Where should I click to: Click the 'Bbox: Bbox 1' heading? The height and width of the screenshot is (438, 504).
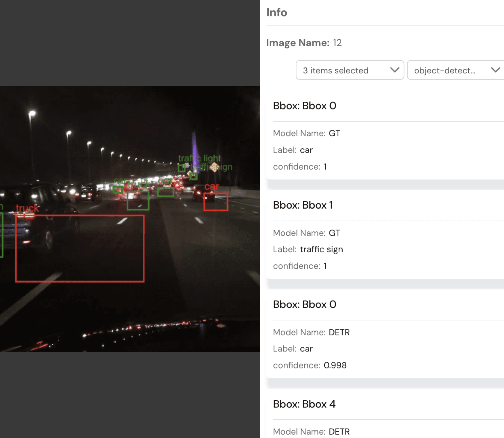(x=303, y=205)
